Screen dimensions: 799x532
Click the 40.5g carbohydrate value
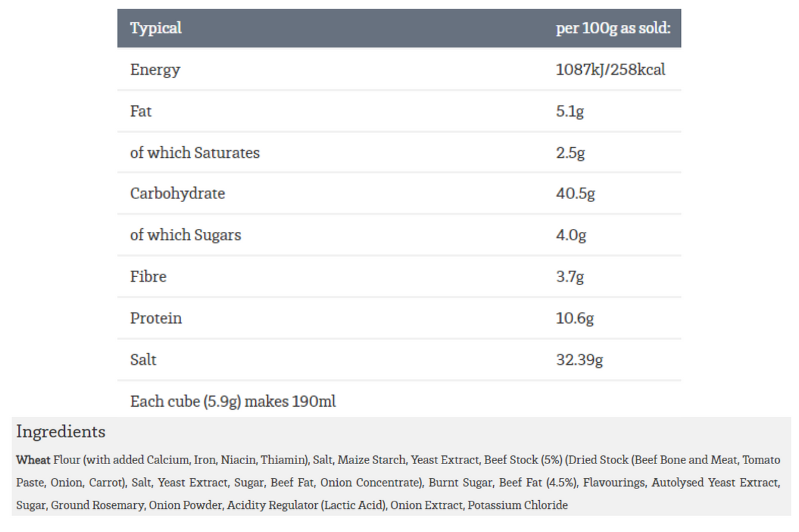pos(576,193)
